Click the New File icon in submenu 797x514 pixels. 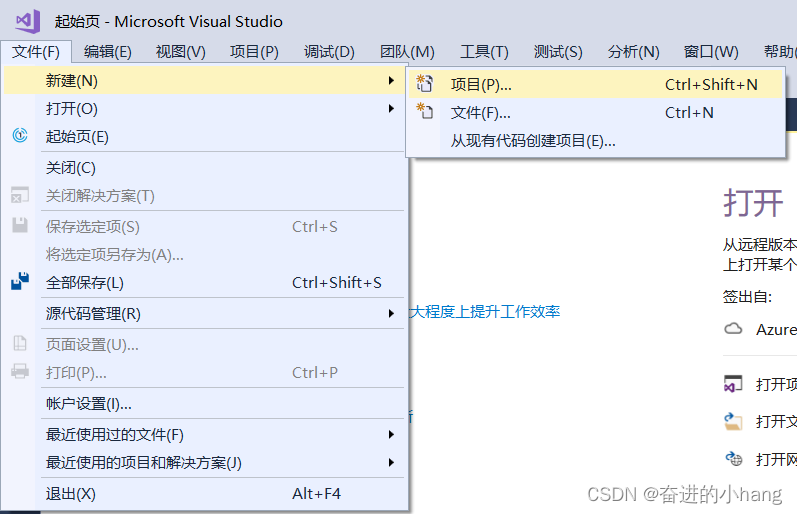[x=425, y=111]
